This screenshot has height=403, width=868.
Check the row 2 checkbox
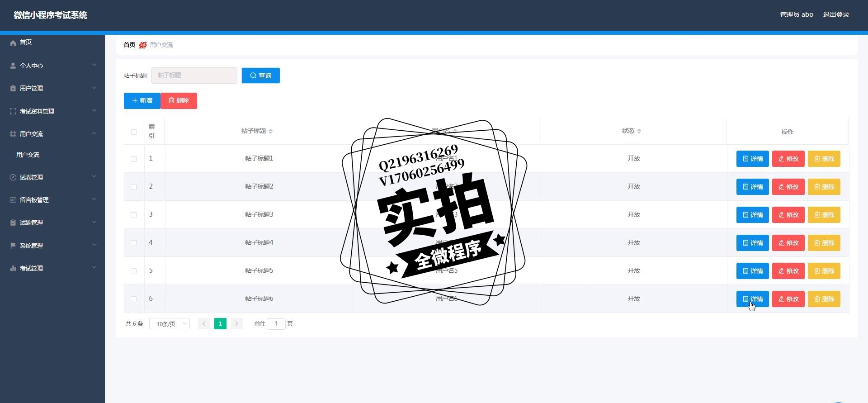coord(133,187)
